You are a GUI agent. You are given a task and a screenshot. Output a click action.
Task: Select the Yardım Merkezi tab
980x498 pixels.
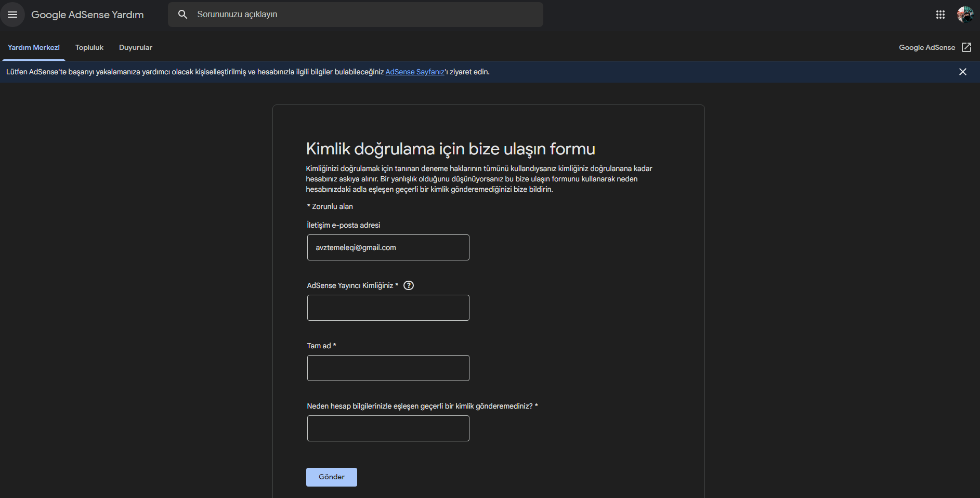pyautogui.click(x=34, y=47)
